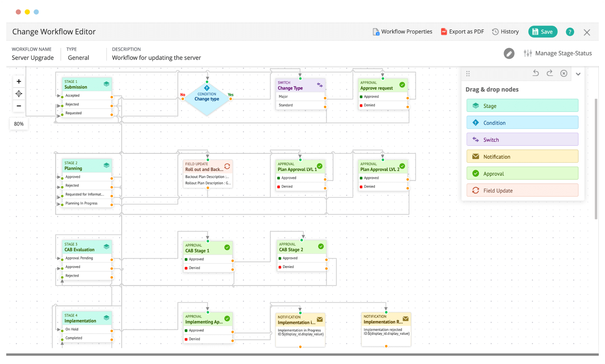Choose the Notification node type
The image size is (605, 364).
pos(522,156)
